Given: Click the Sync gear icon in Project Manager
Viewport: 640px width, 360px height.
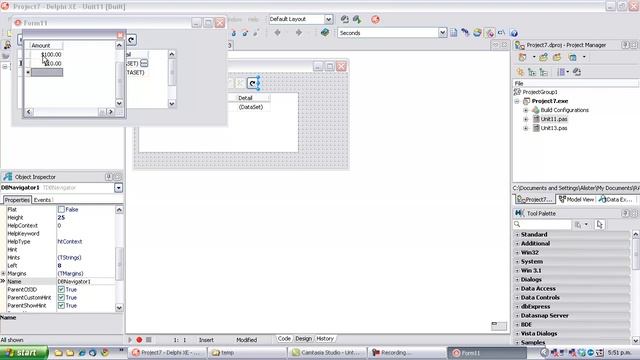Looking at the screenshot, I should click(520, 72).
